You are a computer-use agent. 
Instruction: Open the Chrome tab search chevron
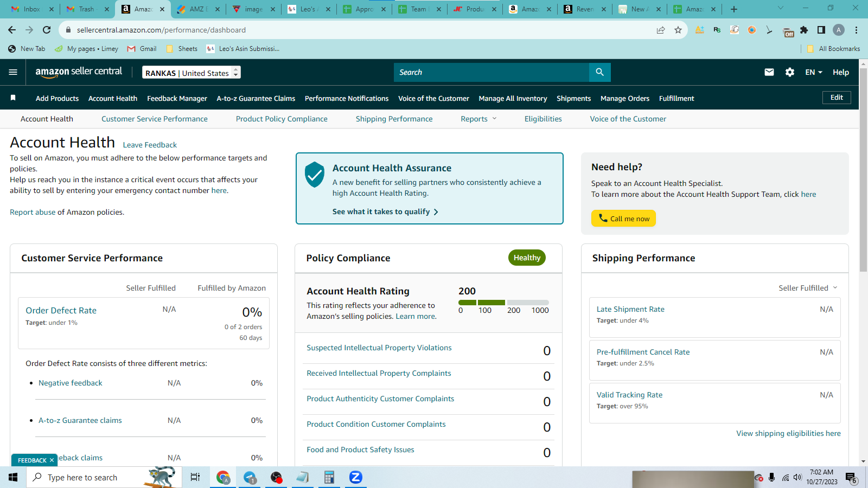click(781, 8)
